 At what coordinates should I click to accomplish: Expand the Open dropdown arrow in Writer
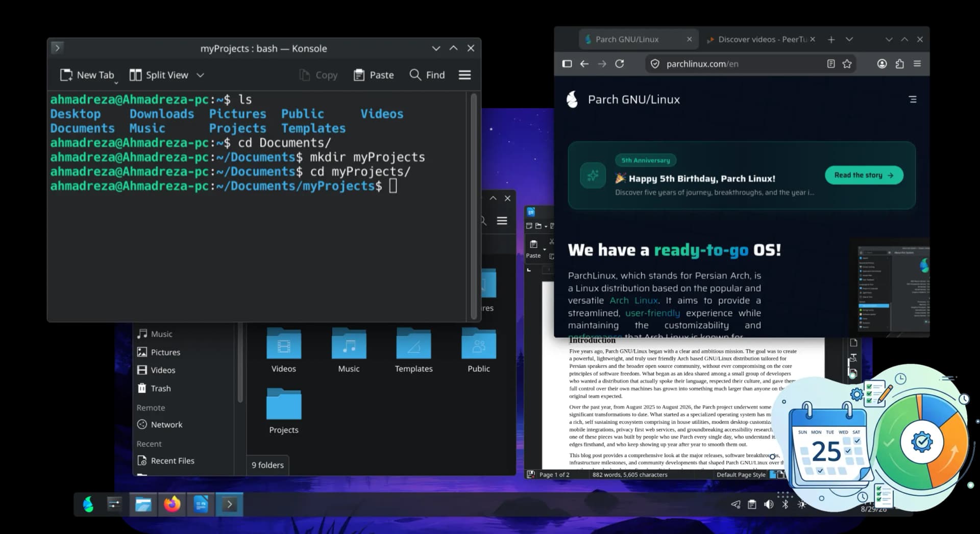pos(546,226)
